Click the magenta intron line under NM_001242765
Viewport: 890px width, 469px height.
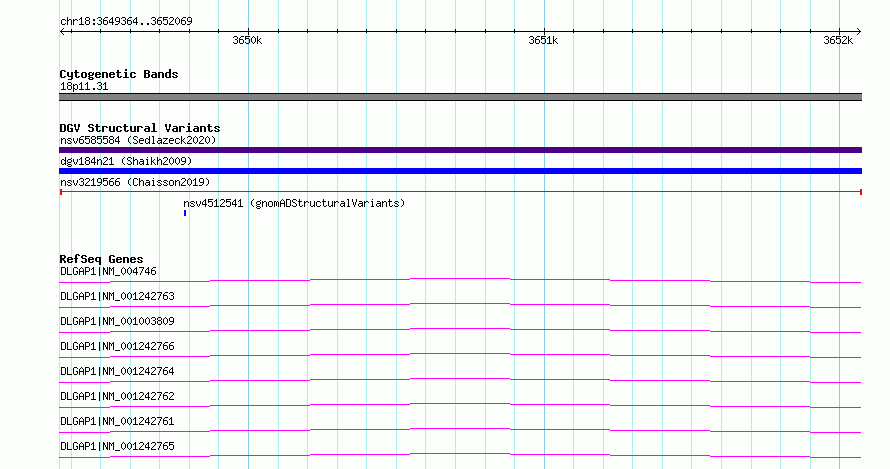click(x=460, y=454)
